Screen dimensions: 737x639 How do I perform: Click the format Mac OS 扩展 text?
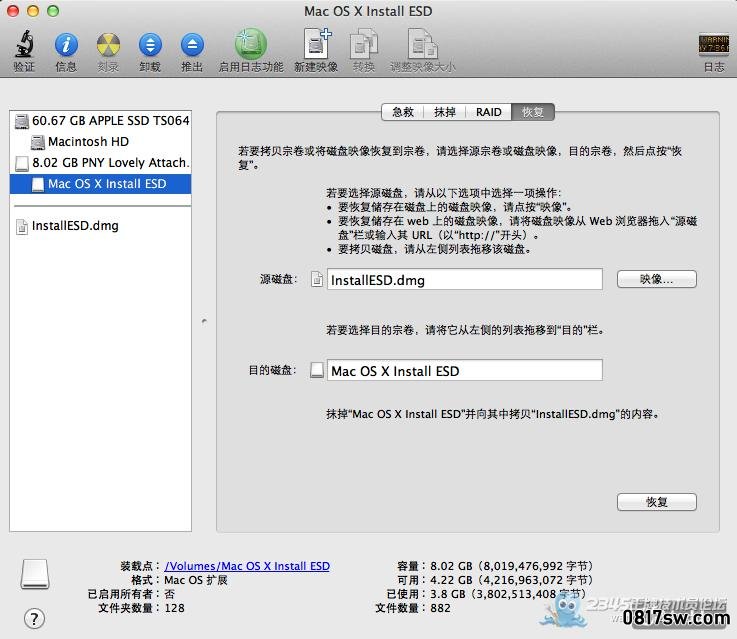[196, 580]
